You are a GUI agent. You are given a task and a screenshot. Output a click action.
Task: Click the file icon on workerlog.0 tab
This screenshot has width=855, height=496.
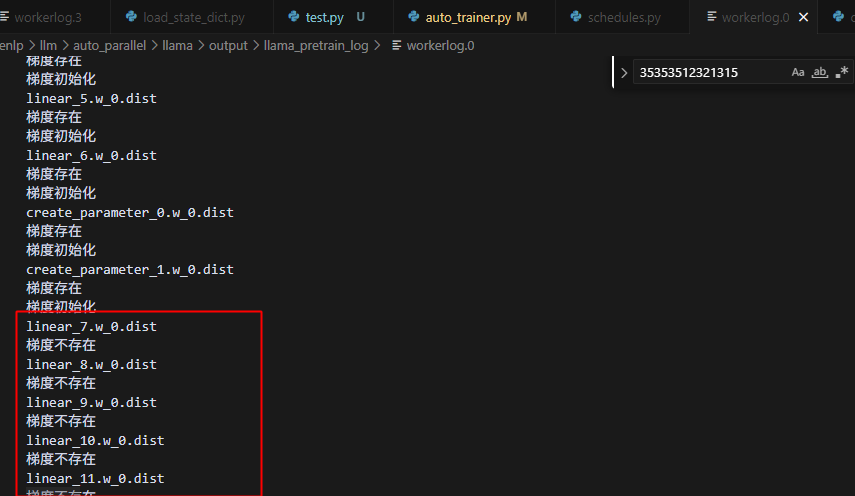tap(711, 17)
